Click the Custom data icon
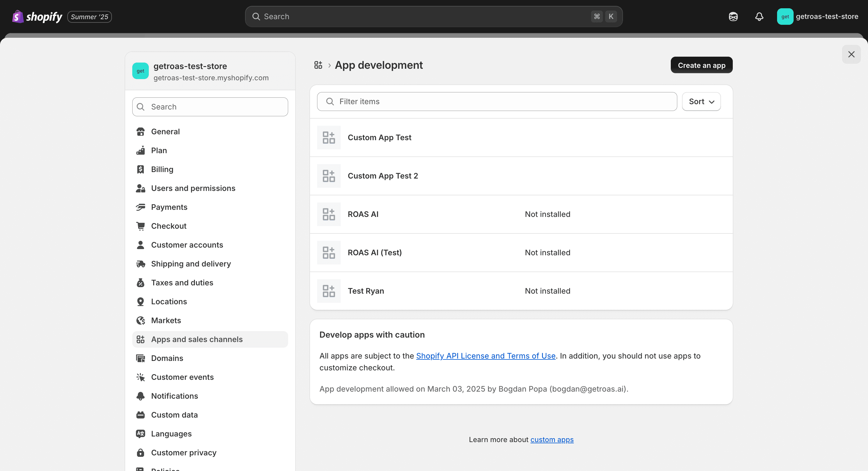 click(141, 415)
